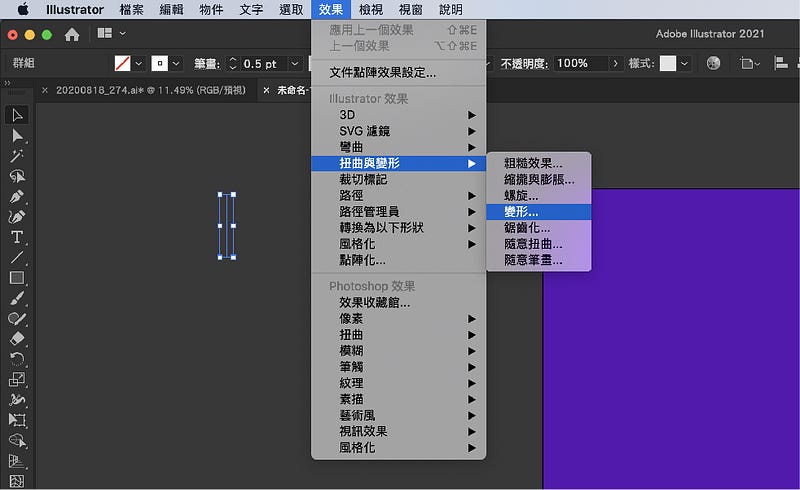The width and height of the screenshot is (800, 490).
Task: Close the 20200818_274.ai tab
Action: click(x=45, y=90)
